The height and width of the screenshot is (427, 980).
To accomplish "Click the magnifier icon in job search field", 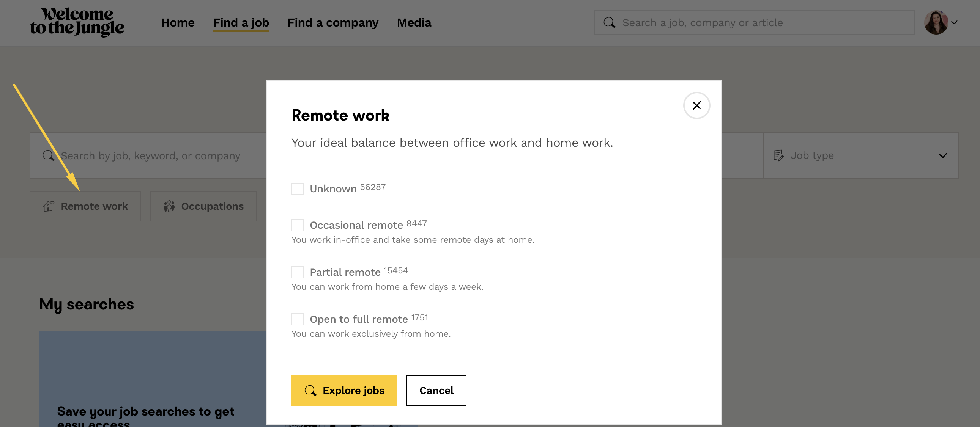I will point(48,155).
